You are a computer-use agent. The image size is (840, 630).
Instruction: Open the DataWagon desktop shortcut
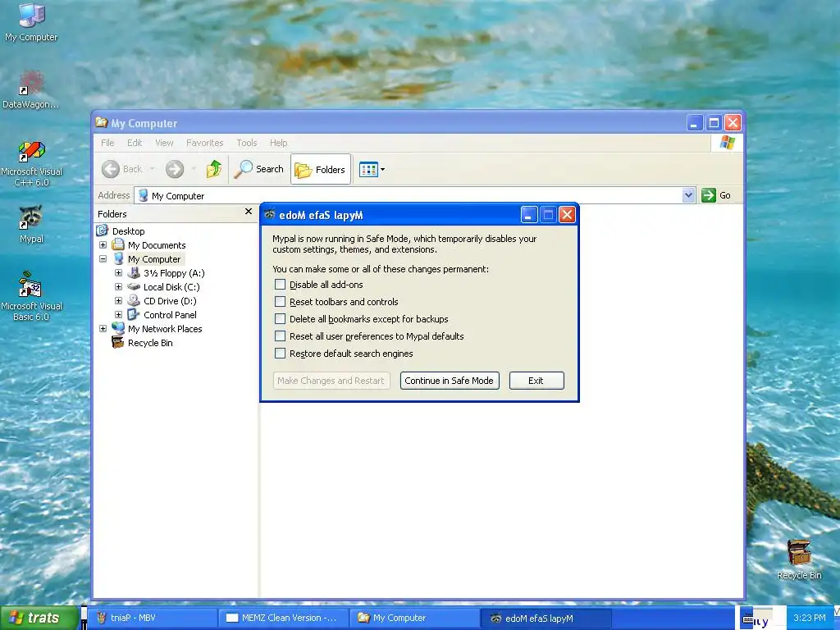pyautogui.click(x=30, y=89)
